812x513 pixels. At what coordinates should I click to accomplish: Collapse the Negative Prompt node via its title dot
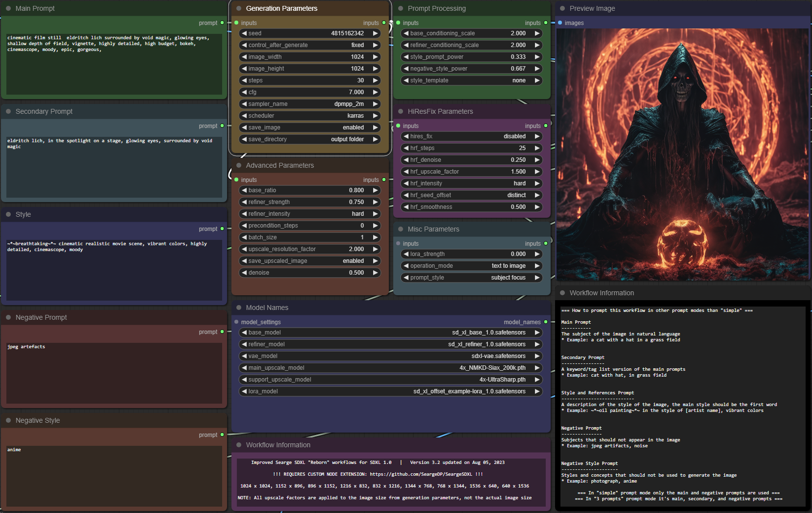[8, 317]
